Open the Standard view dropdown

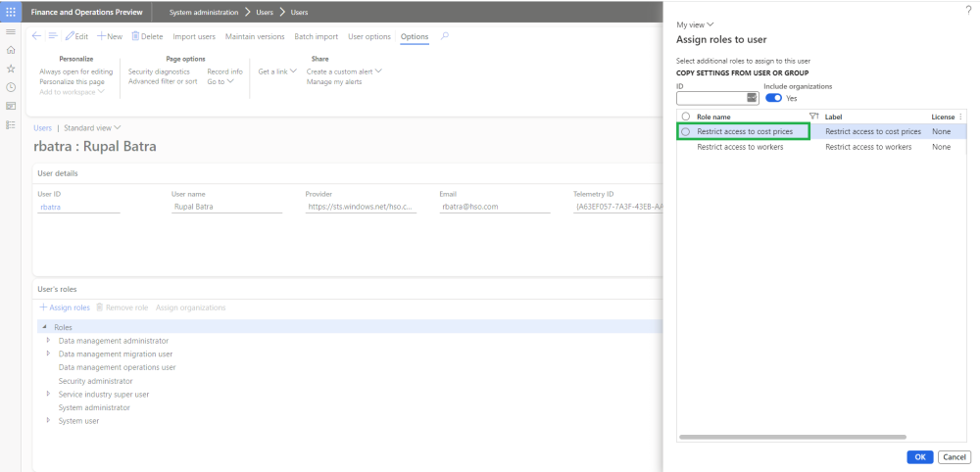coord(92,128)
